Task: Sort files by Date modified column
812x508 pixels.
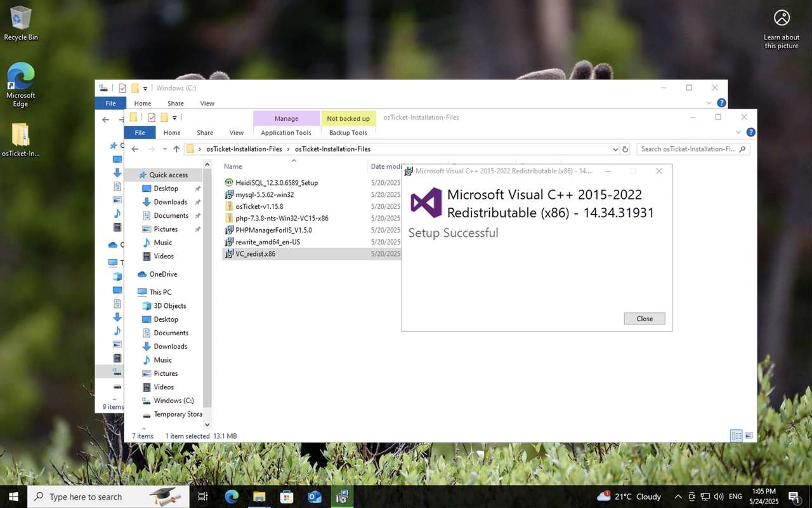Action: [386, 166]
